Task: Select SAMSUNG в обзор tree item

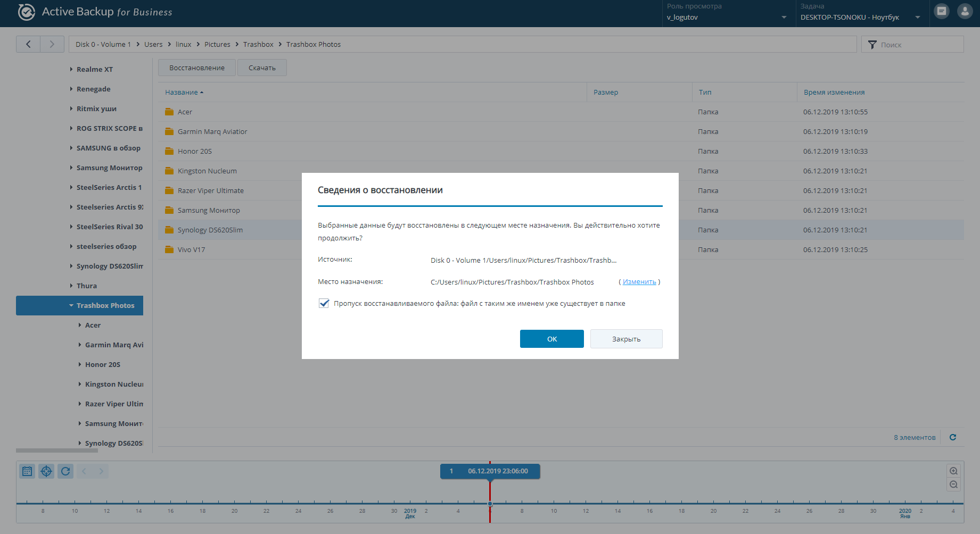Action: click(x=109, y=148)
